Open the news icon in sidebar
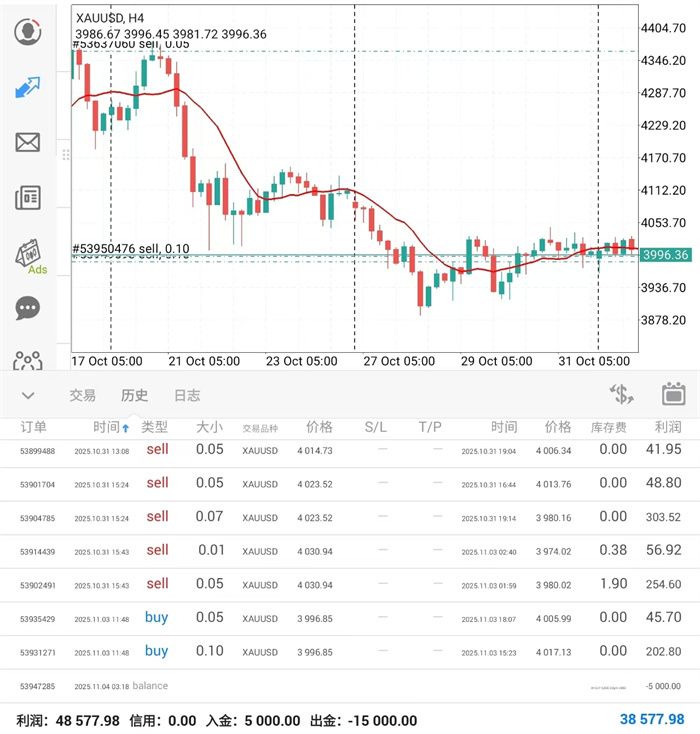The height and width of the screenshot is (734, 700). (x=28, y=198)
